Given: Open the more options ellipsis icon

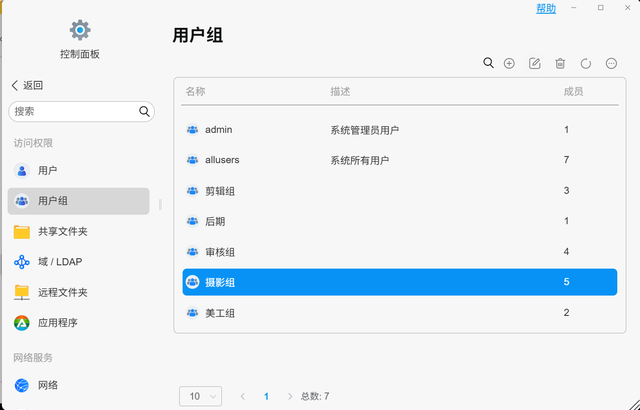Looking at the screenshot, I should point(611,63).
